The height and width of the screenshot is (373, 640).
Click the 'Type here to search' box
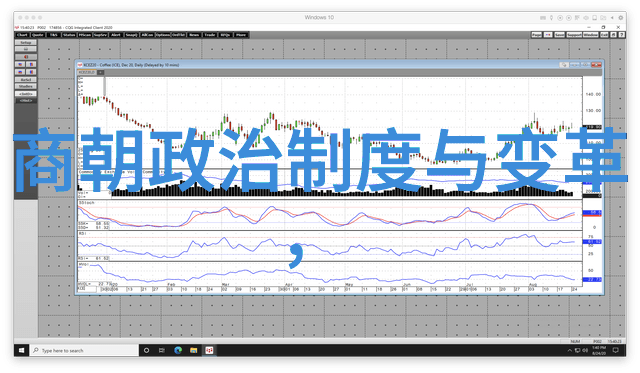[x=84, y=351]
